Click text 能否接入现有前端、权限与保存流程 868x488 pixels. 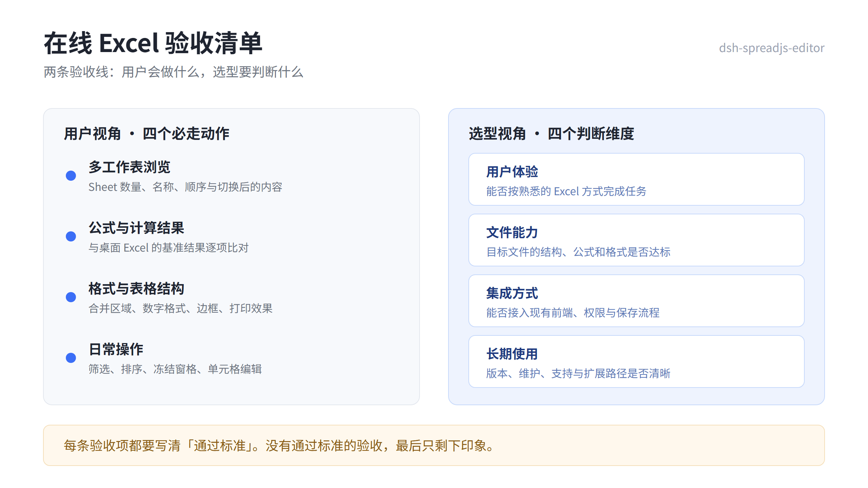coord(573,313)
